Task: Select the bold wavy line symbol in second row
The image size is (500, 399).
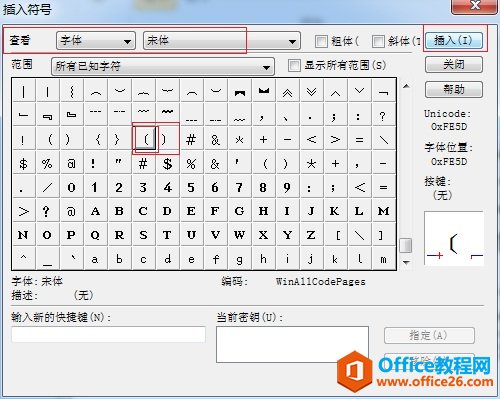Action: [x=167, y=115]
